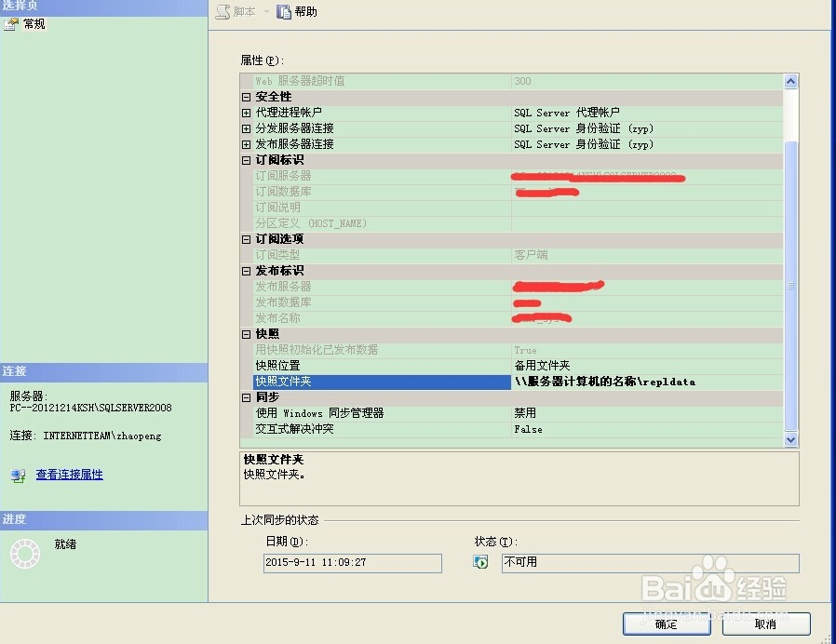Collapse the 订阅选项 category

[x=246, y=239]
